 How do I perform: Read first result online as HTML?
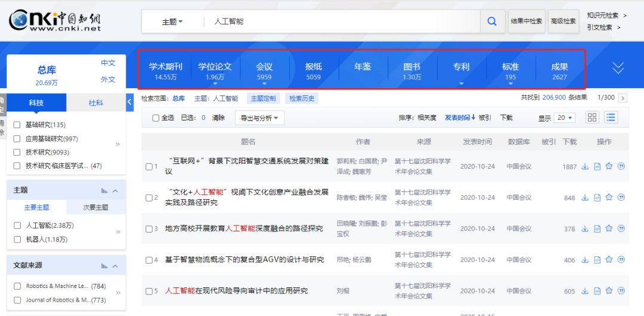(597, 166)
